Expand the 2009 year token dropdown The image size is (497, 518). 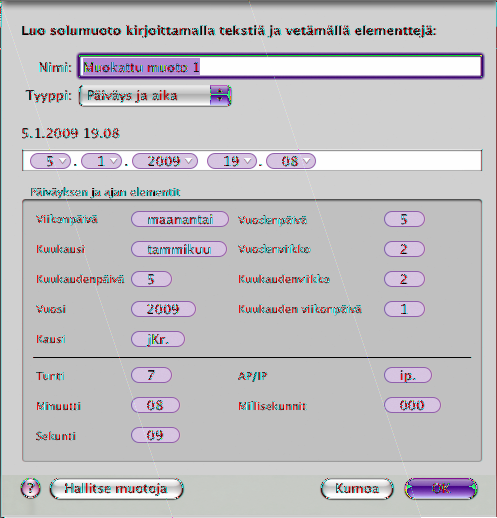(x=188, y=161)
